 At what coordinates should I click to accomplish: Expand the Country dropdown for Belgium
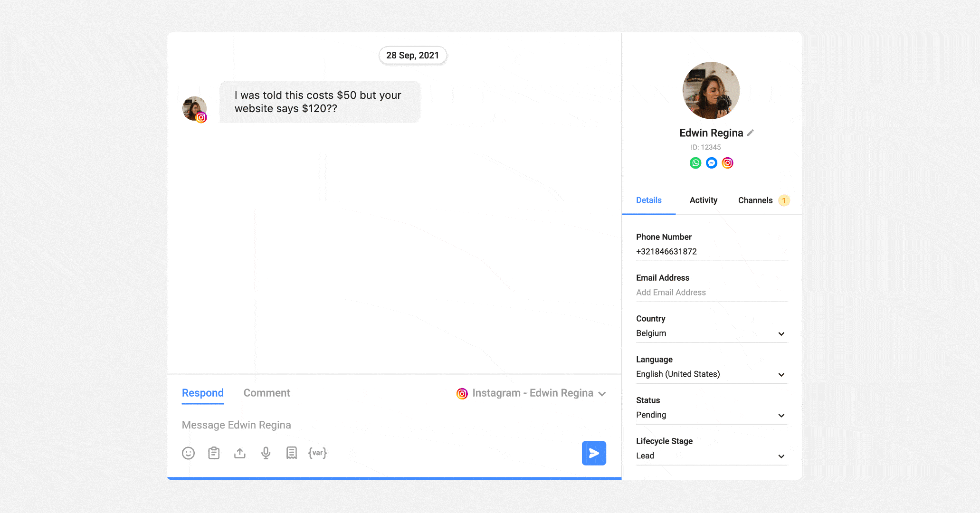pos(782,333)
